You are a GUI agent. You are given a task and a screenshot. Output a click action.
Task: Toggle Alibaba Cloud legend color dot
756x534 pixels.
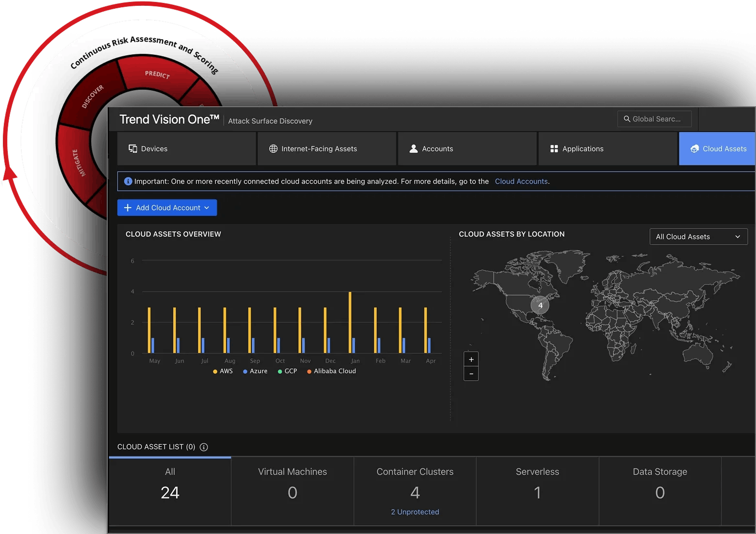pos(309,372)
